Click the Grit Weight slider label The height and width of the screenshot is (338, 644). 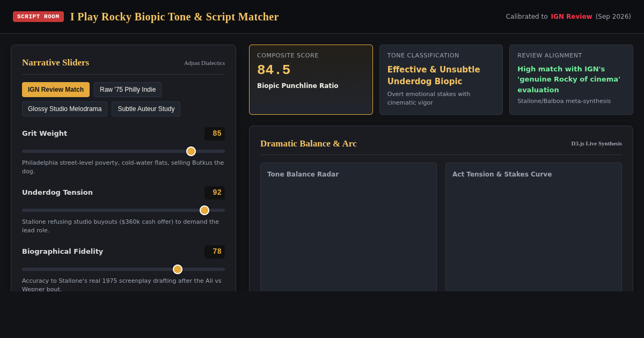point(45,134)
